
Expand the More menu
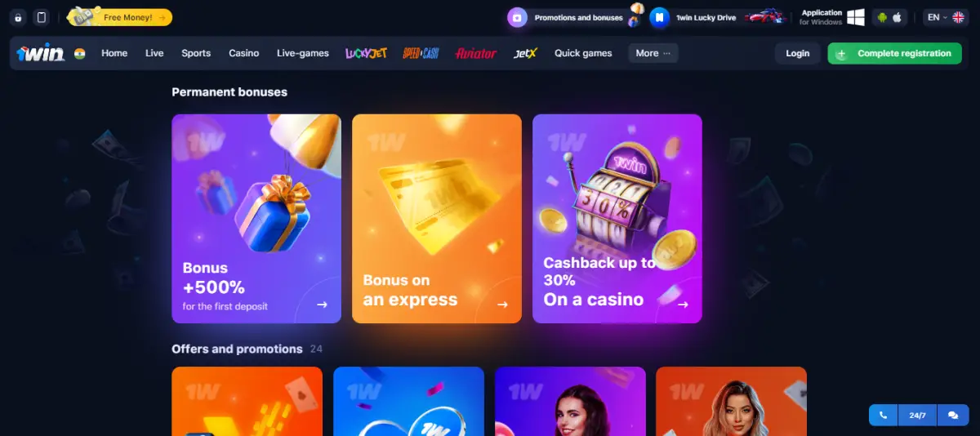[x=653, y=53]
